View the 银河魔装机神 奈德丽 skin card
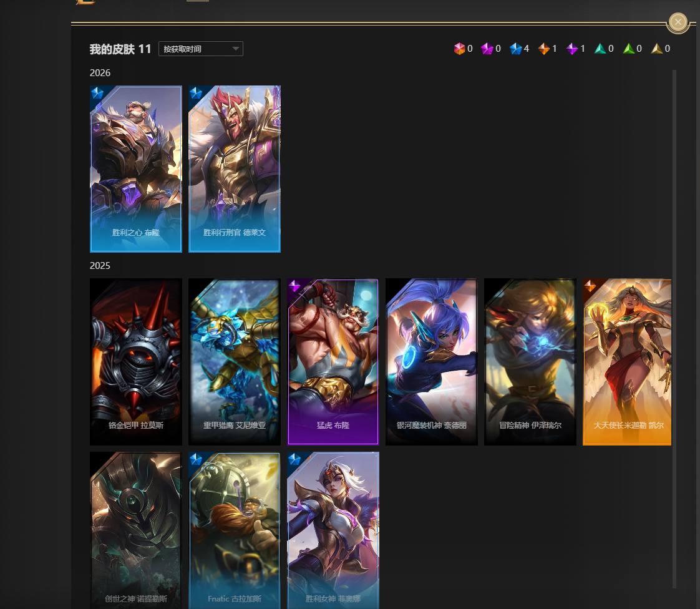The image size is (700, 609). (x=432, y=362)
